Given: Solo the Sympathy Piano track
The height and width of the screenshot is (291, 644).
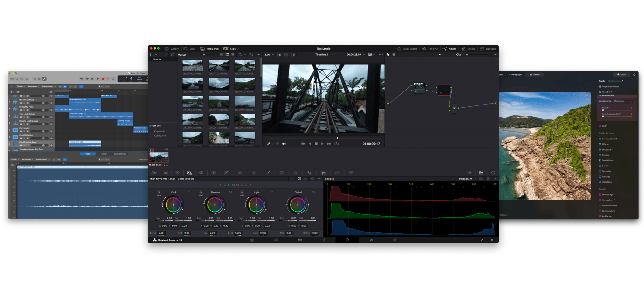Looking at the screenshot, I should tap(24, 110).
